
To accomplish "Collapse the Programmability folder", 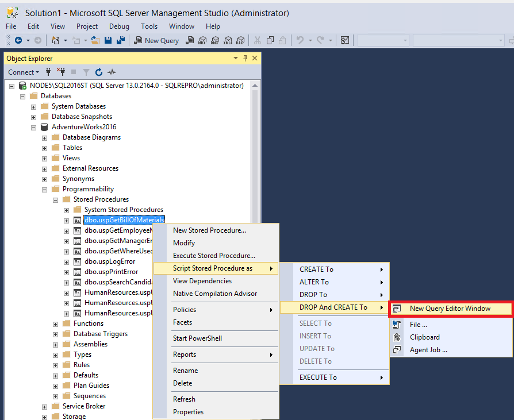I will [x=45, y=190].
